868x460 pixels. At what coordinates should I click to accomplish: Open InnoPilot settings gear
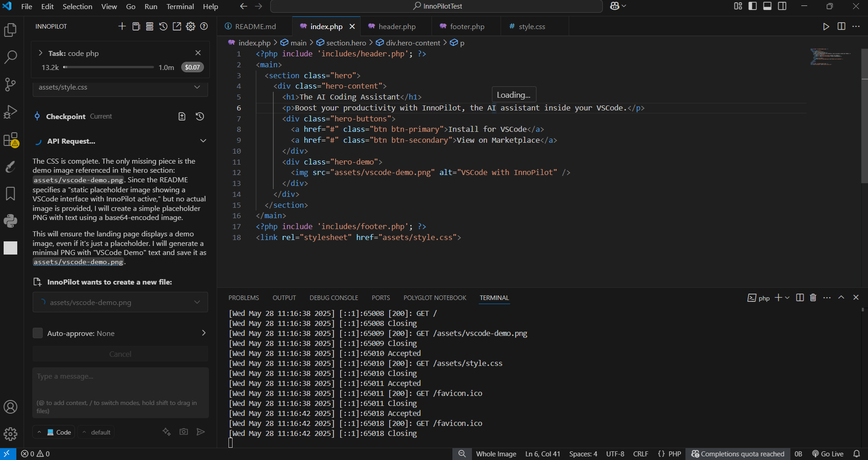point(191,26)
